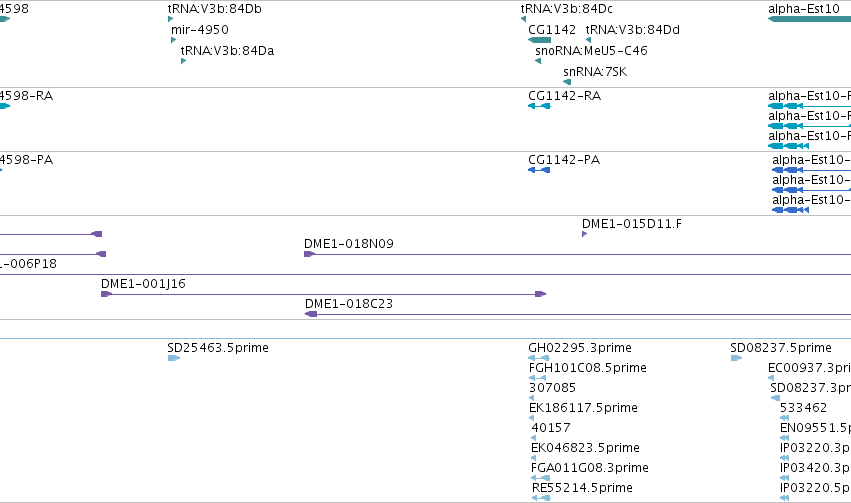Select the 40157 EST label
Image resolution: width=851 pixels, height=503 pixels.
pyautogui.click(x=551, y=428)
